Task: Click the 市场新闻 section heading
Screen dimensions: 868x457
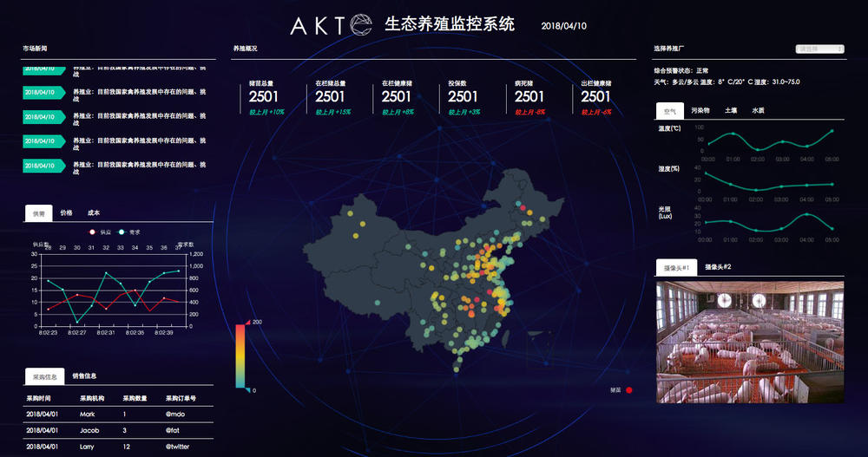Action: (35, 49)
